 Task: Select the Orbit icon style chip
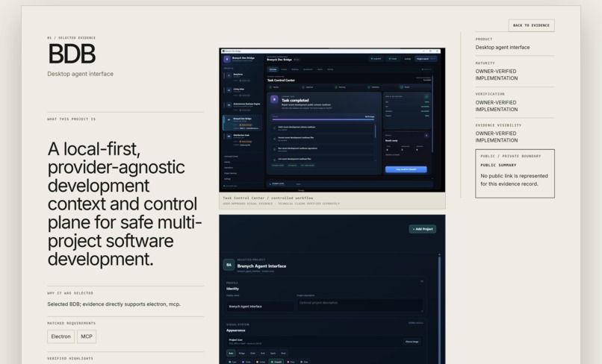click(x=252, y=353)
